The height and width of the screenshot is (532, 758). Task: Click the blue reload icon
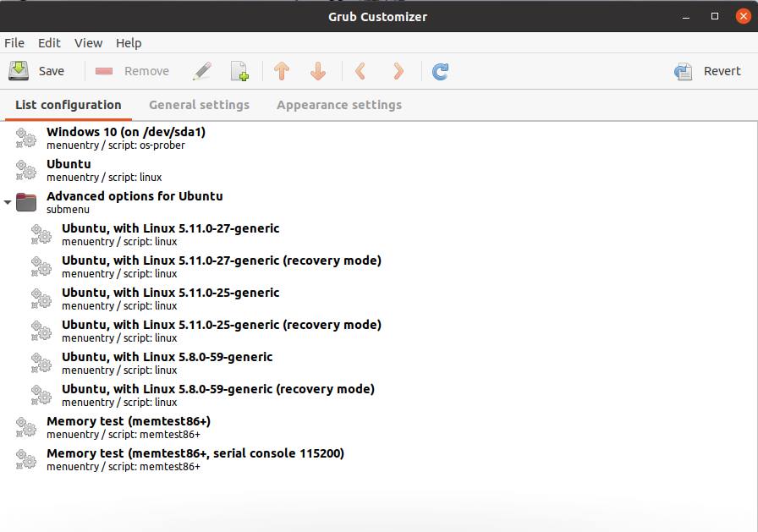(440, 72)
